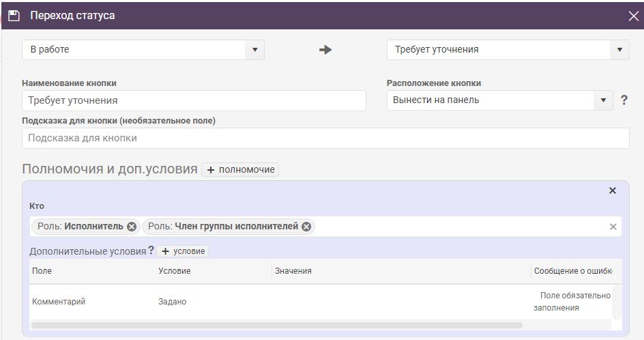Add a new условие
The width and height of the screenshot is (644, 340).
tap(183, 251)
